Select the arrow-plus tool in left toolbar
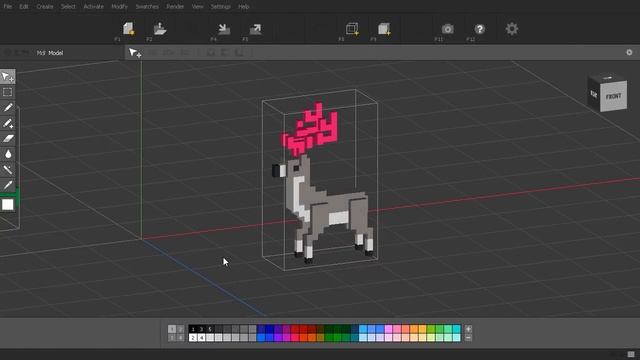This screenshot has width=640, height=360. coord(8,77)
